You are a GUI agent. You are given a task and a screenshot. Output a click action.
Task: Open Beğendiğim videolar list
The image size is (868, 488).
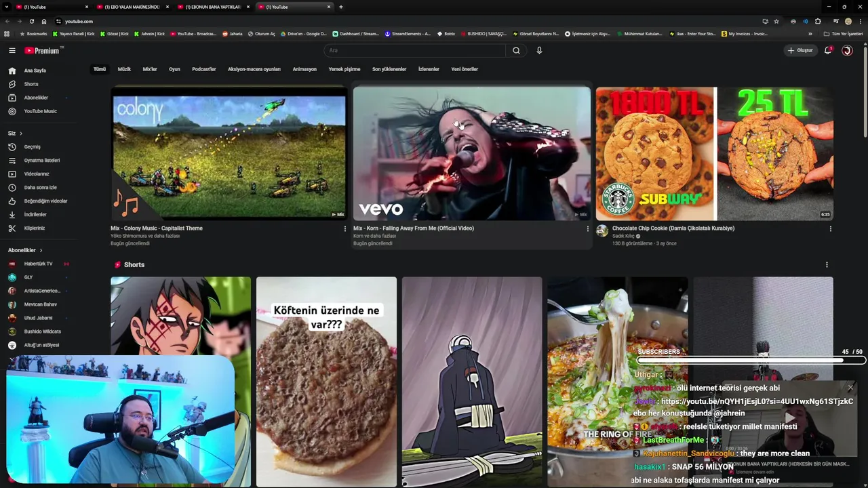[45, 201]
